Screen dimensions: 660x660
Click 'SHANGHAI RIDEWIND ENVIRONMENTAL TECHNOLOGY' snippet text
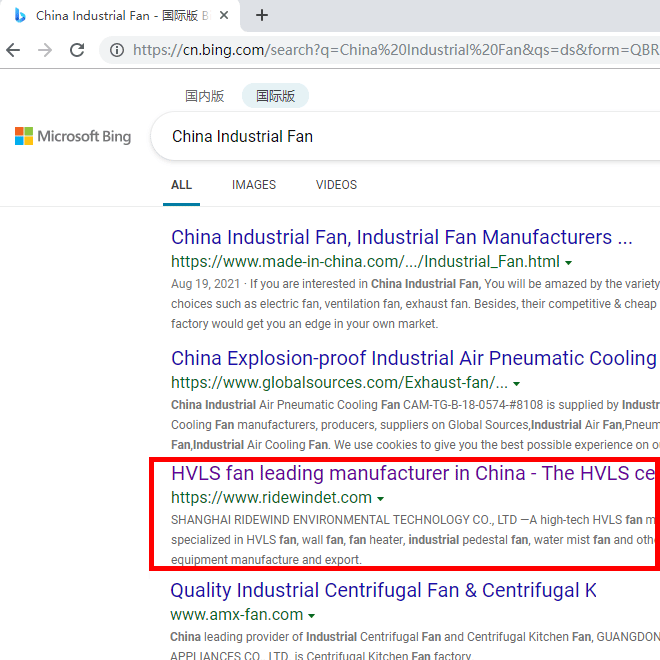(320, 520)
